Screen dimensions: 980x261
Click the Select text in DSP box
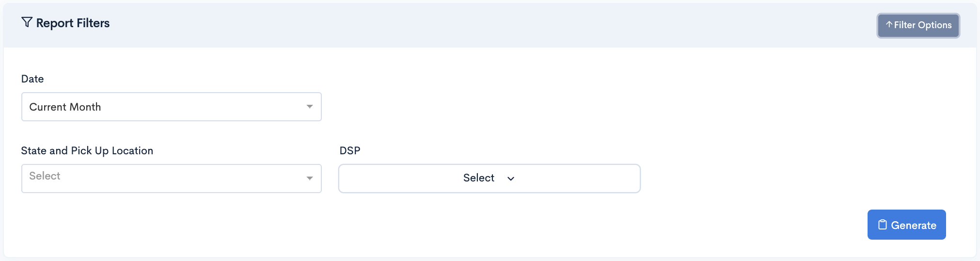[x=479, y=178]
